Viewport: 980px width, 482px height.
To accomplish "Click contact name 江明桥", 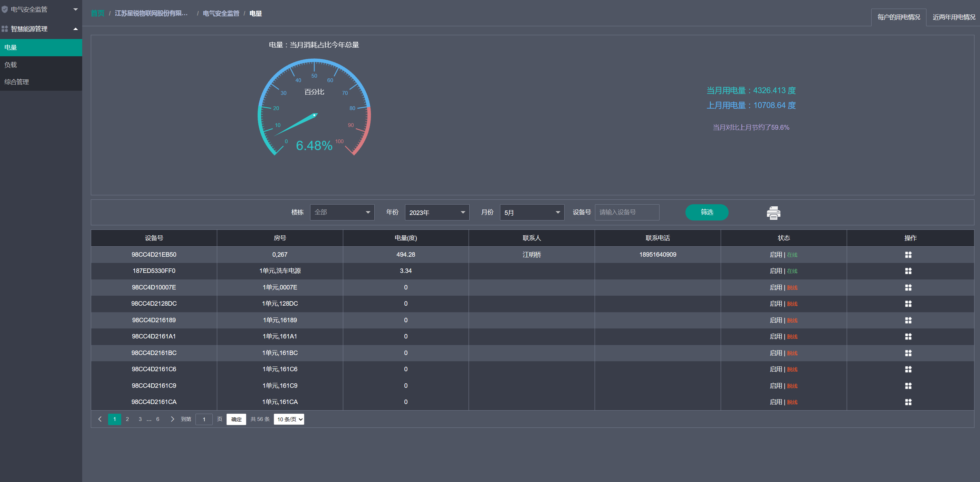I will pos(531,255).
